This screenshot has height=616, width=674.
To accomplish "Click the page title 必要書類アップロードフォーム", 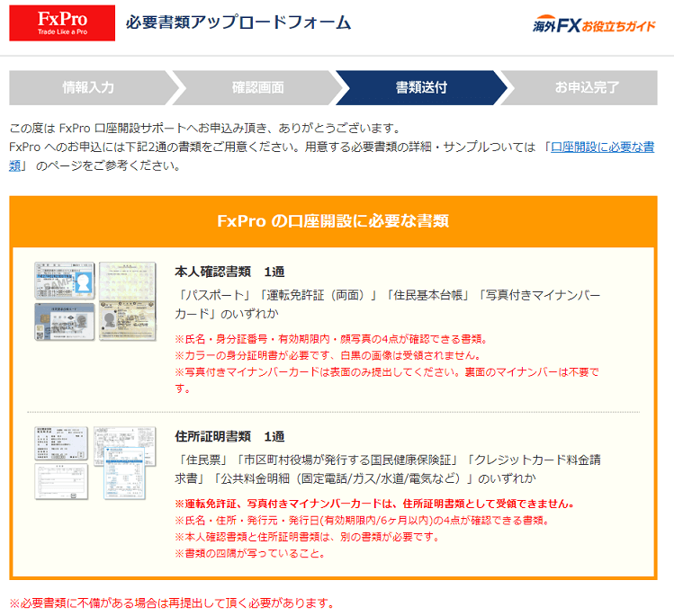I will pyautogui.click(x=238, y=22).
